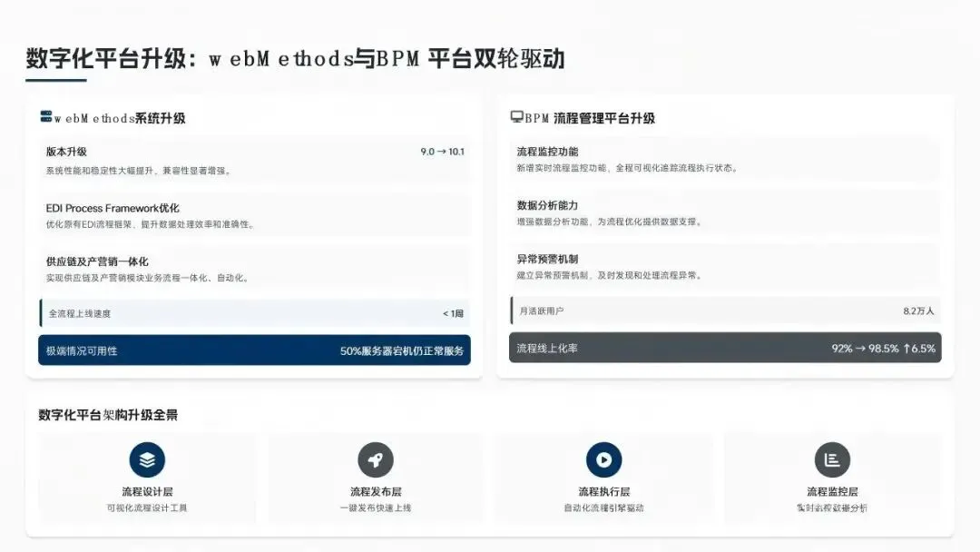980x552 pixels.
Task: Click the description under 数据分析能力
Action: (610, 222)
